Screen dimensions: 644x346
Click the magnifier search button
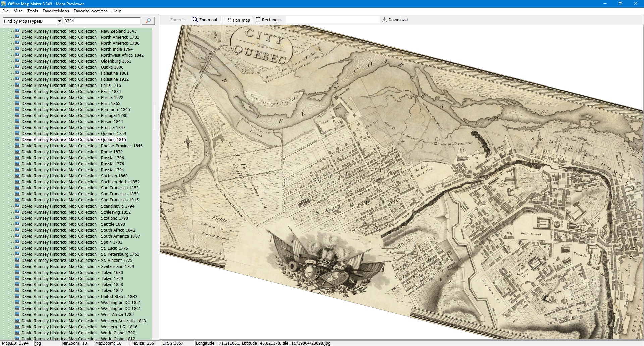[x=148, y=21]
